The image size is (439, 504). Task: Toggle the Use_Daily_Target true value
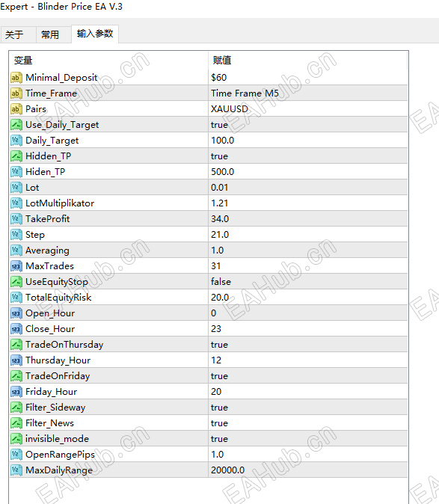tap(308, 125)
